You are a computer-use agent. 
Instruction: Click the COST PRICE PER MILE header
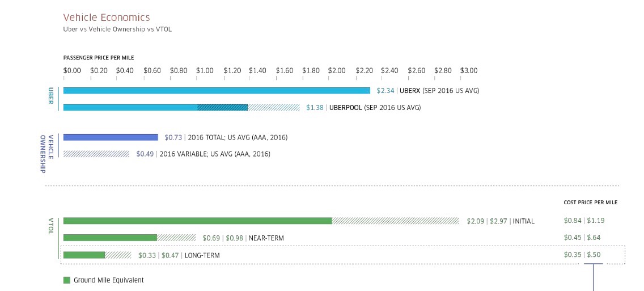(x=590, y=203)
